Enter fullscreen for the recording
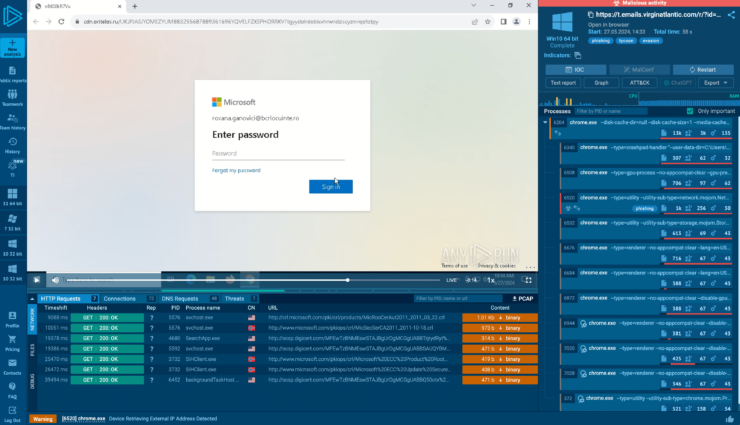Viewport: 740px width, 425px height. (528, 280)
